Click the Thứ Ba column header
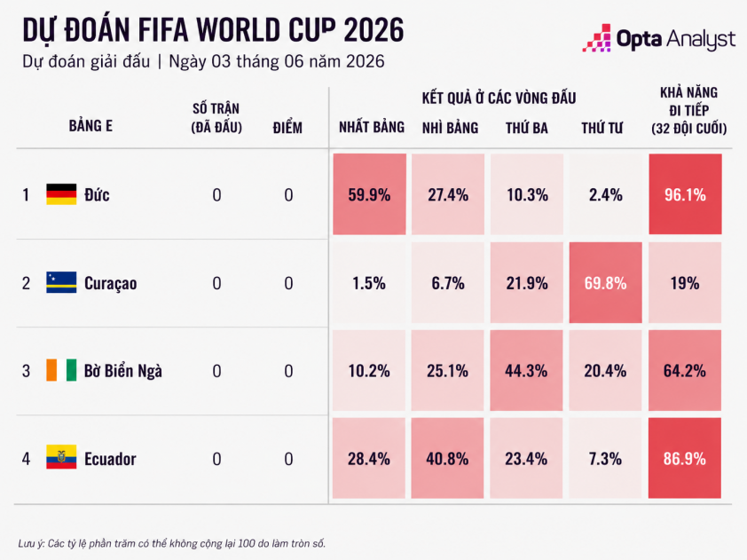Image resolution: width=747 pixels, height=560 pixels. click(527, 128)
